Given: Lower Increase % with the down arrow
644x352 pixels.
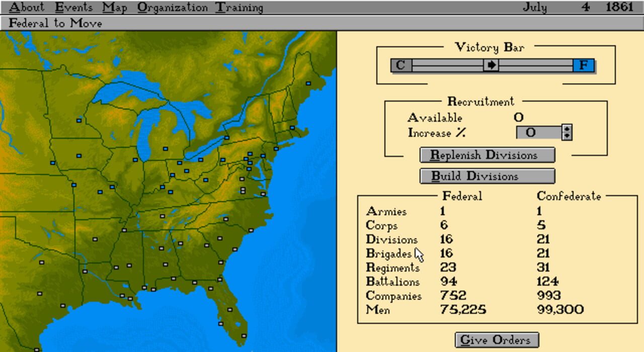Looking at the screenshot, I should point(568,136).
